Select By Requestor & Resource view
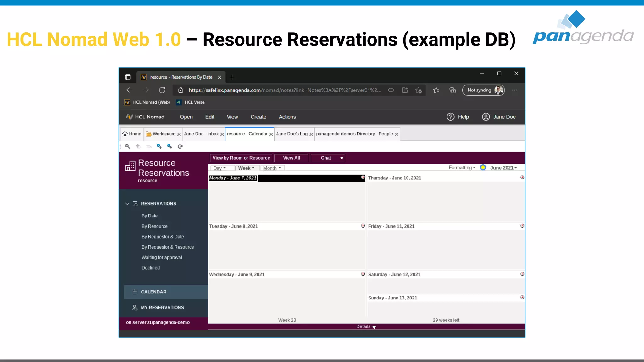 168,247
